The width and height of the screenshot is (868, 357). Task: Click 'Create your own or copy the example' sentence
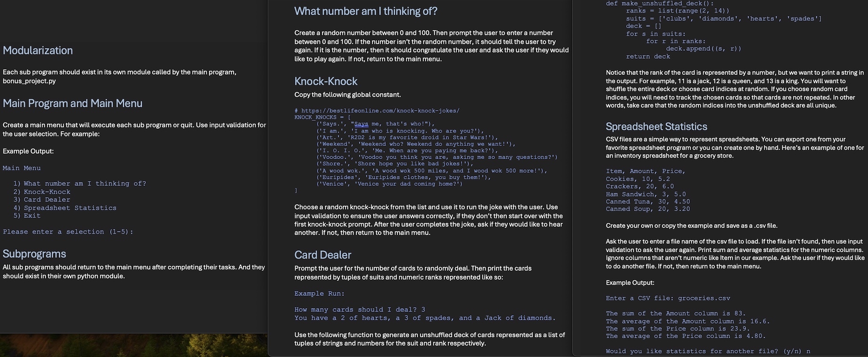tap(692, 226)
